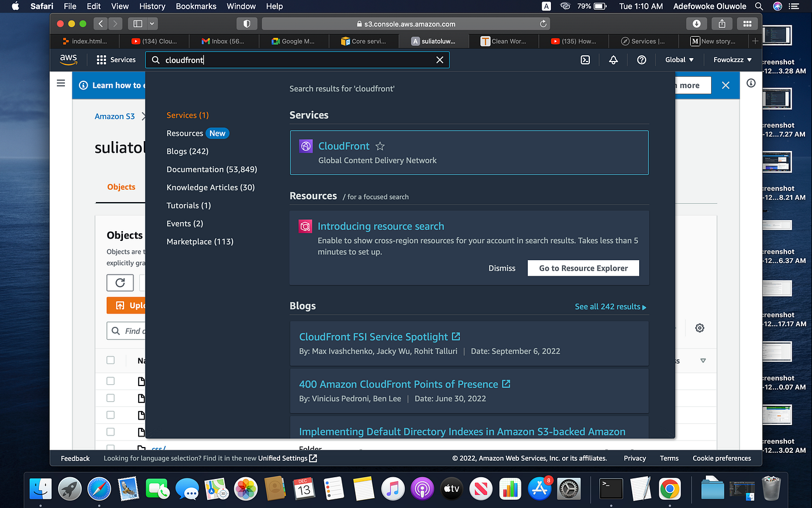Viewport: 812px width, 508px height.
Task: Reload the page in Safari
Action: pos(543,24)
